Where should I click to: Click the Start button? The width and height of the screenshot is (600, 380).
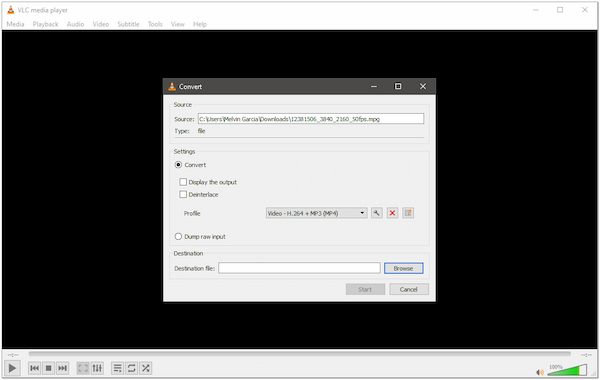click(x=365, y=289)
